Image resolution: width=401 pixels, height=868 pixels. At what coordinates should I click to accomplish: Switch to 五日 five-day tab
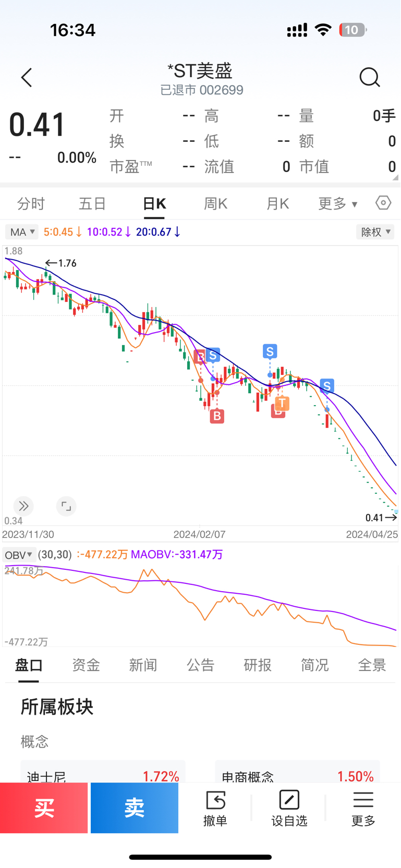point(93,203)
